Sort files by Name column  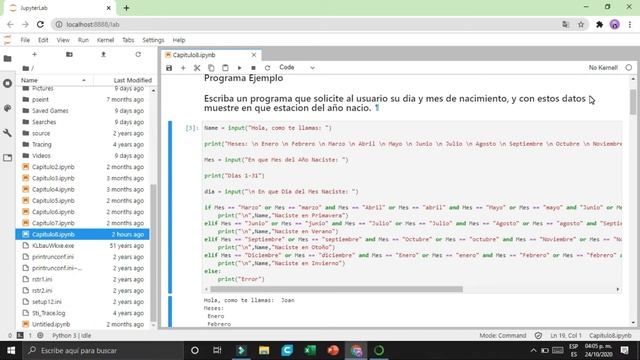point(54,80)
